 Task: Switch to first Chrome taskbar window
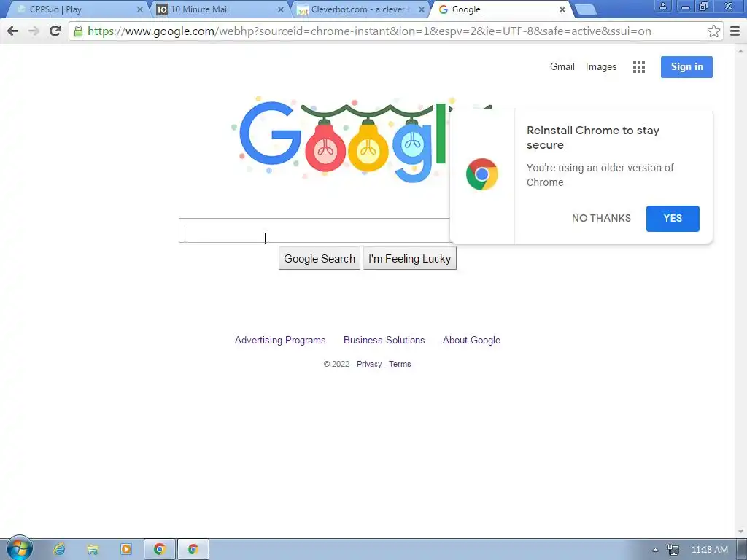(160, 550)
